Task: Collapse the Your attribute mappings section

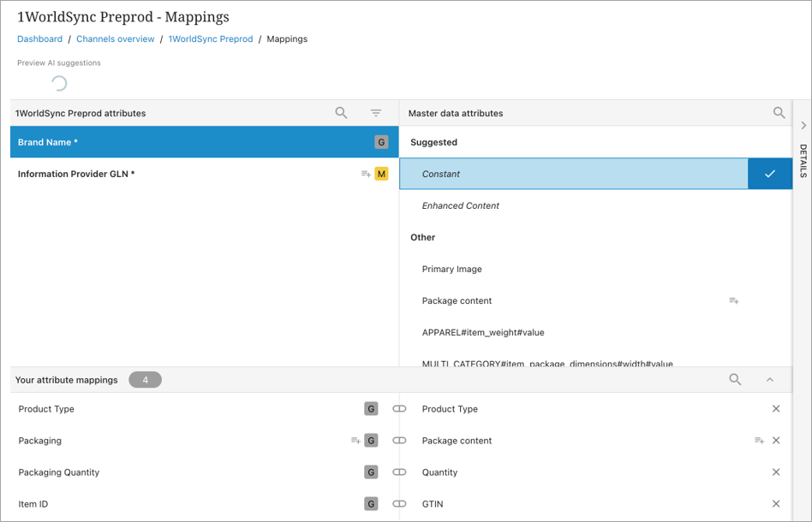Action: point(769,380)
